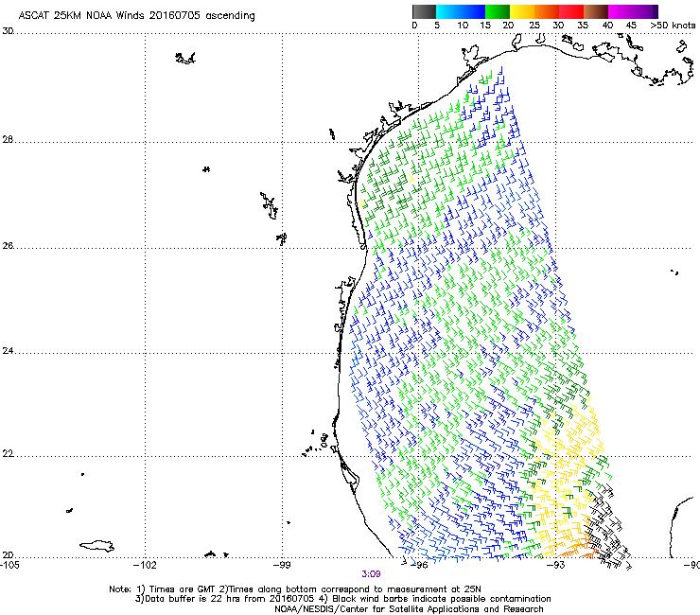Click the '40' legend scale label
This screenshot has width=700, height=615.
pos(607,26)
